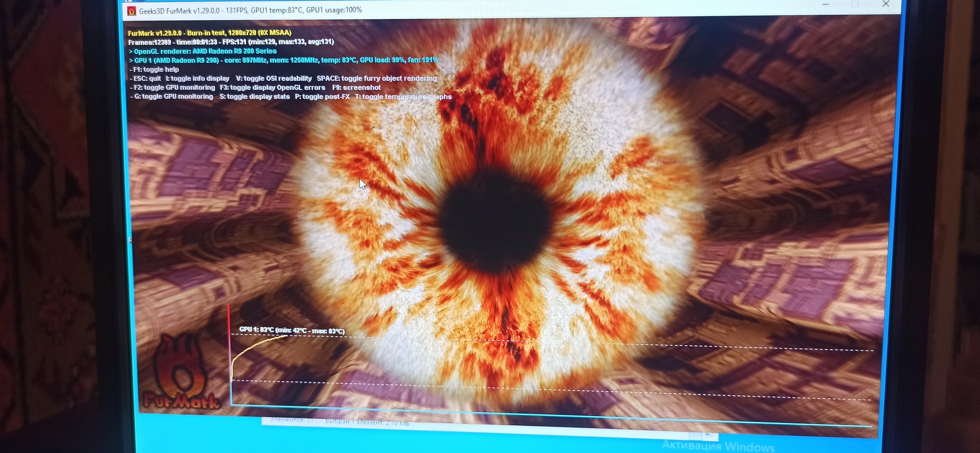Minimize the FurMark window
The height and width of the screenshot is (453, 980).
point(825,4)
